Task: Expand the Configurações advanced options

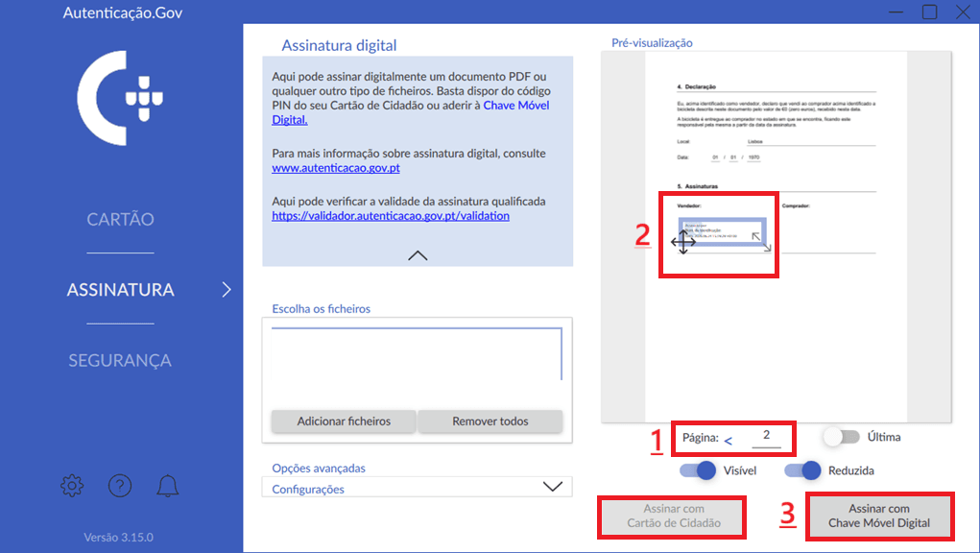Action: [x=417, y=488]
